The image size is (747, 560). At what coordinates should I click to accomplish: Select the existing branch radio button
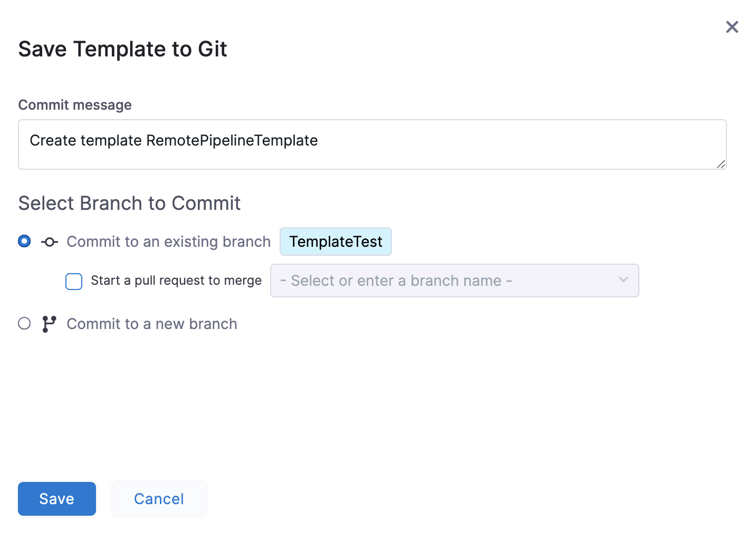(24, 242)
